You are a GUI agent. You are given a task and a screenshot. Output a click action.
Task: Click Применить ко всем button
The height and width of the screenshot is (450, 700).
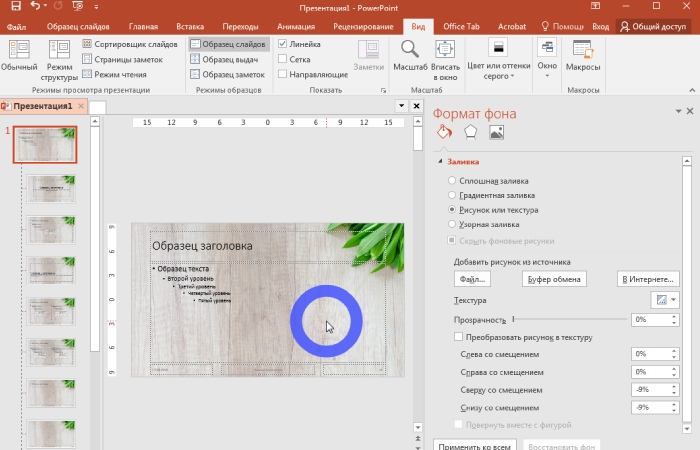click(x=475, y=445)
